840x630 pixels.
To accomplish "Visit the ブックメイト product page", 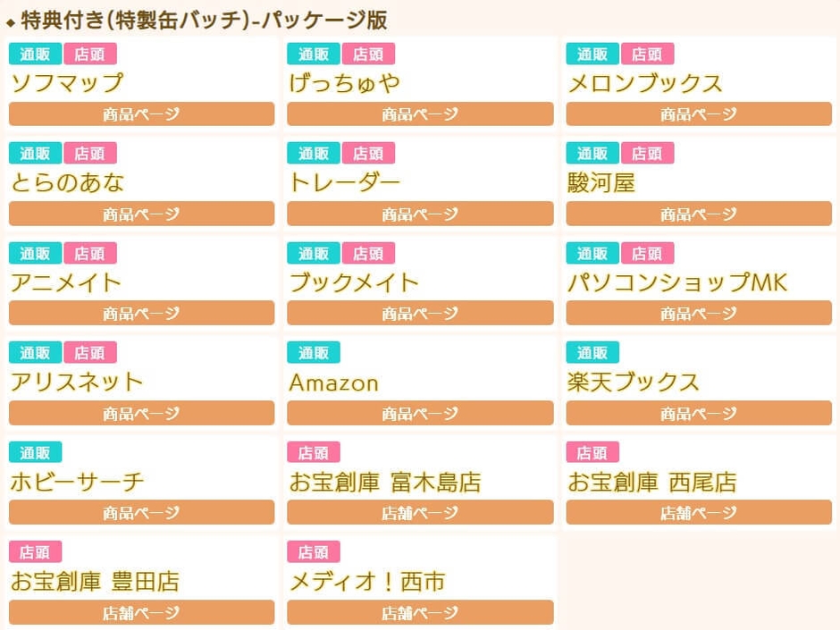I will [420, 313].
